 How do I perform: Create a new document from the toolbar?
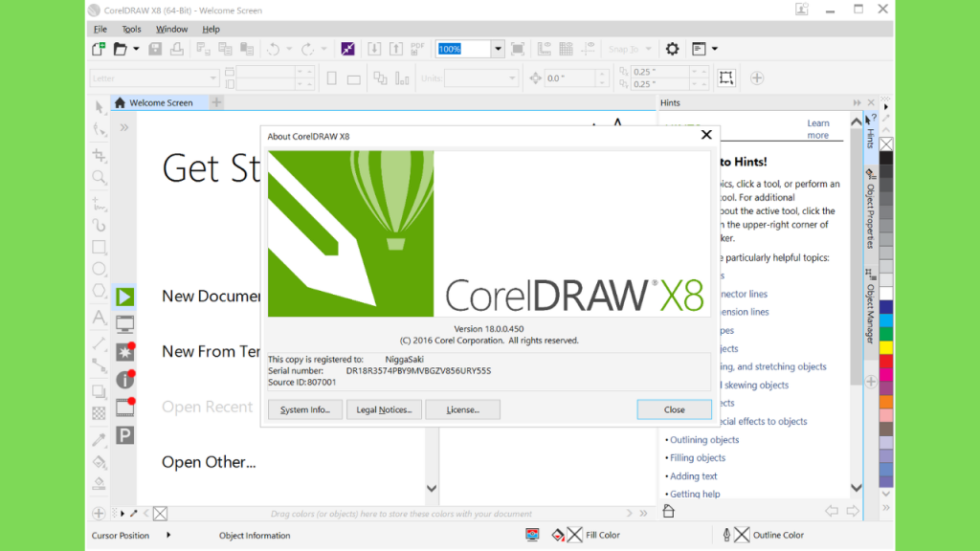click(99, 49)
